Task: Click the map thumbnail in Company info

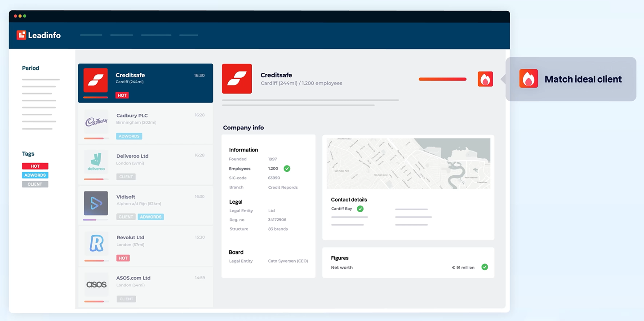Action: pyautogui.click(x=408, y=164)
